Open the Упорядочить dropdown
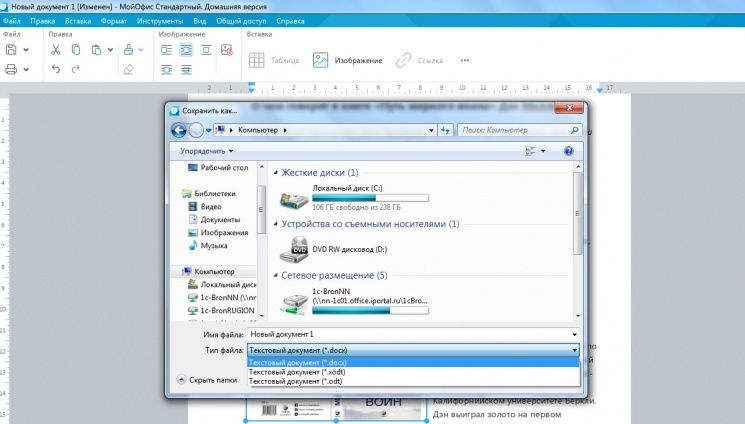The width and height of the screenshot is (745, 424). (207, 151)
